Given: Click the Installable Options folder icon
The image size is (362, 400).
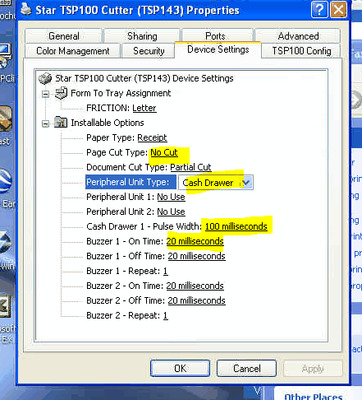Looking at the screenshot, I should coord(61,122).
